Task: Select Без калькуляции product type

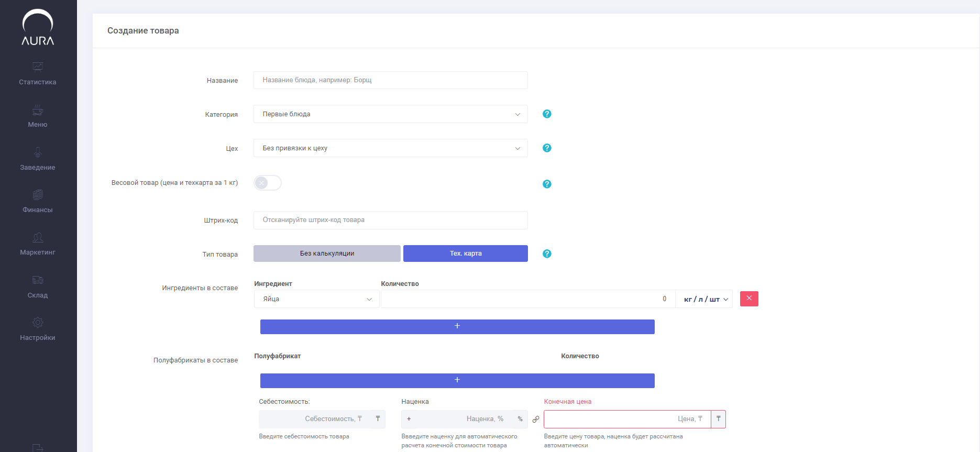Action: tap(327, 253)
